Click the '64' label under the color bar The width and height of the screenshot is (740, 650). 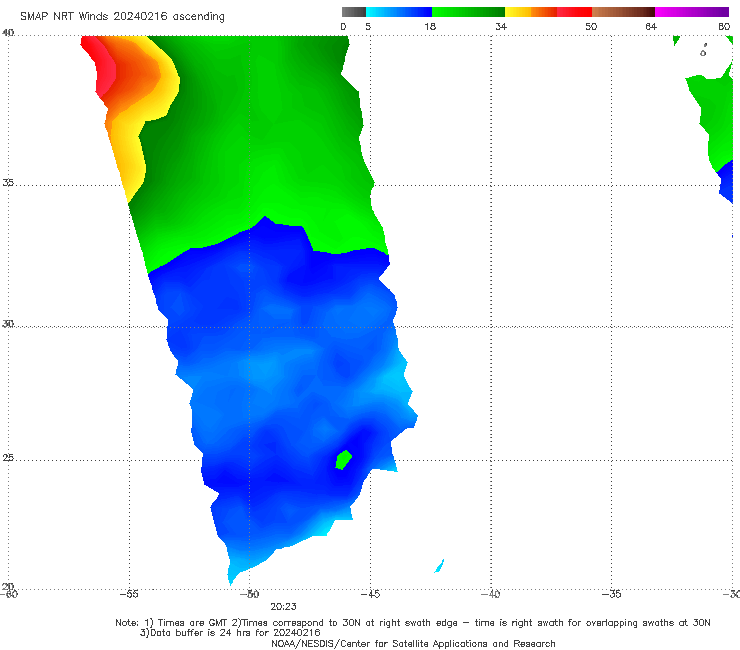pos(651,26)
